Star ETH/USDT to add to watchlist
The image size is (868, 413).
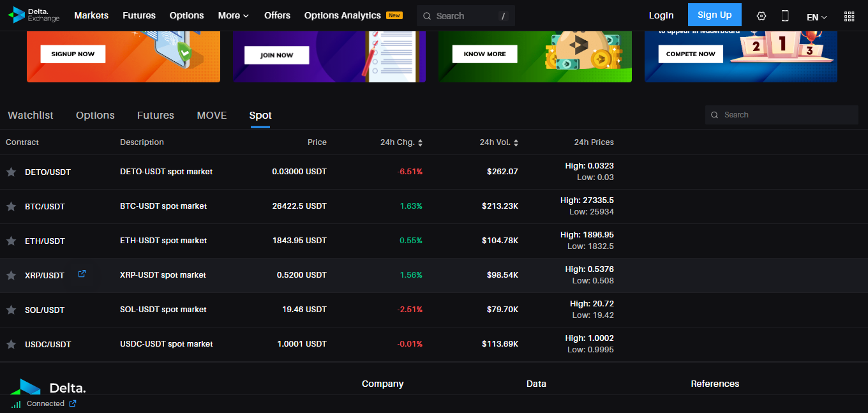click(x=11, y=241)
